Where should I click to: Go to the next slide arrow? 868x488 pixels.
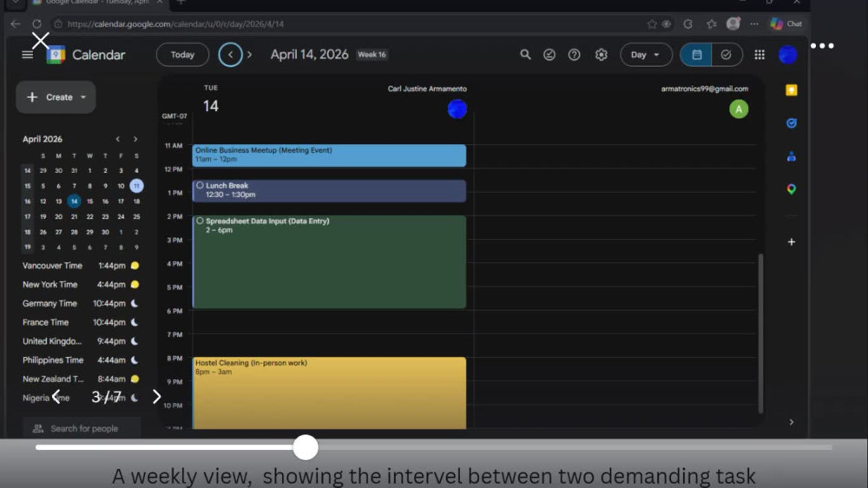pos(156,397)
